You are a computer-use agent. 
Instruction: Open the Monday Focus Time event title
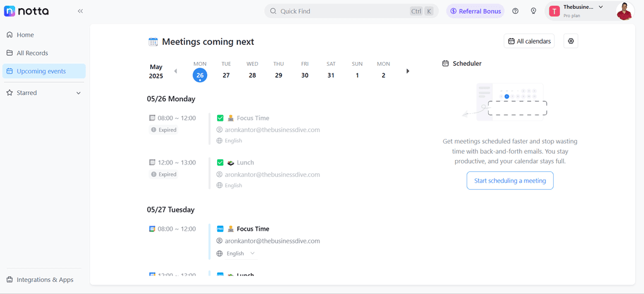(253, 118)
